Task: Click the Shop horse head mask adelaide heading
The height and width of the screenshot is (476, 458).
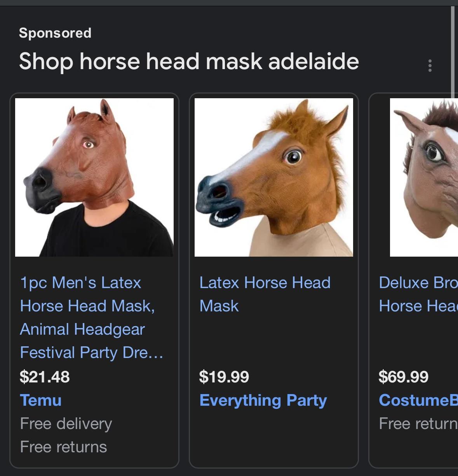Action: [x=189, y=62]
